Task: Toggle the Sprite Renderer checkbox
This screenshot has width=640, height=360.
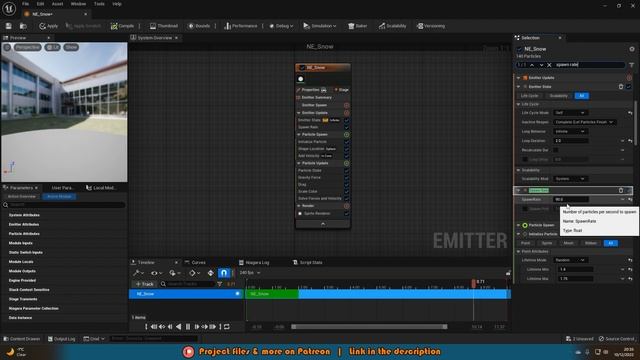Action: coord(346,213)
